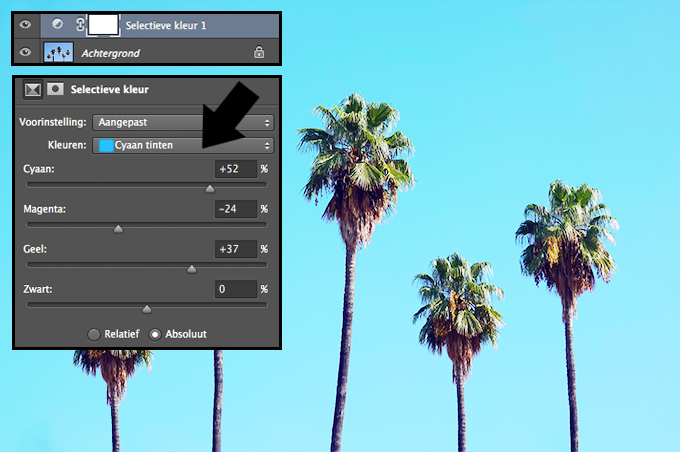This screenshot has width=680, height=452.
Task: Open the Kleuren dropdown showing Cyaan tinten
Action: coord(183,145)
